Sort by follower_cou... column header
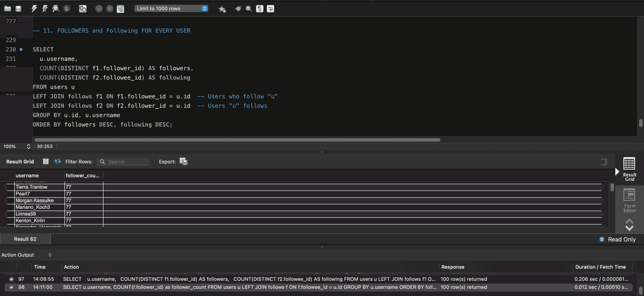The height and width of the screenshot is (296, 644). point(84,175)
